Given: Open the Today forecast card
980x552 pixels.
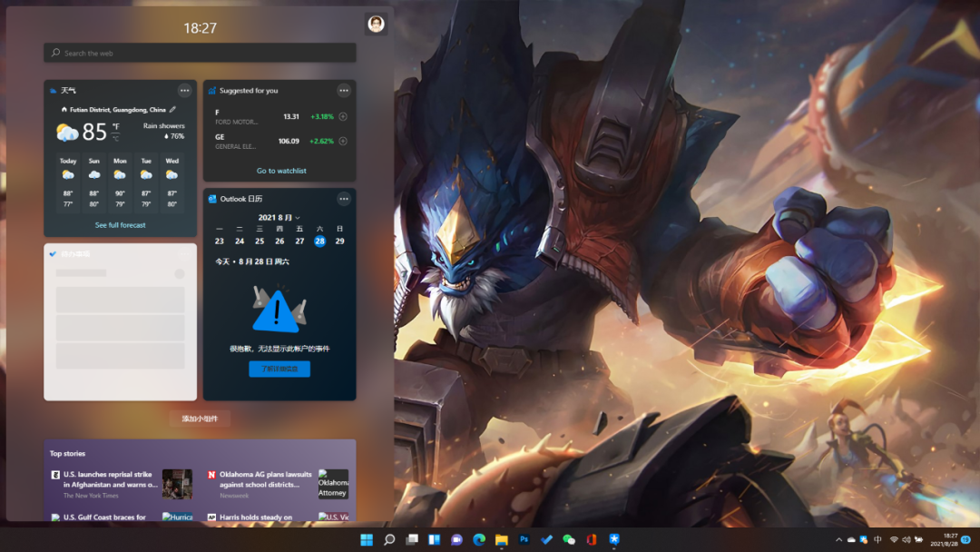Looking at the screenshot, I should click(68, 182).
